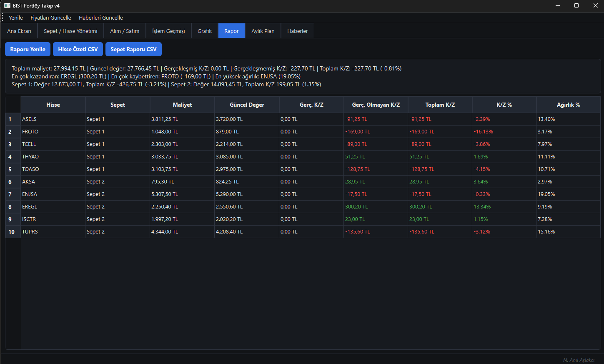Select the Rapor tab

pyautogui.click(x=232, y=31)
